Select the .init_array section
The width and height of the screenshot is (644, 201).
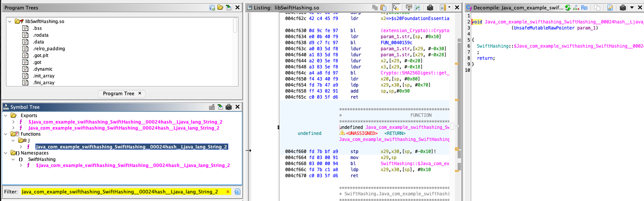pos(43,76)
